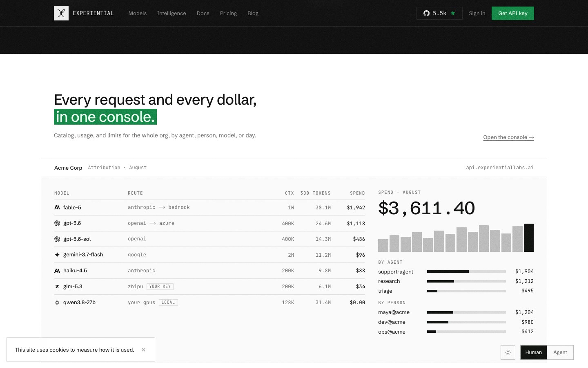Click the 30D TOKENS column header

(x=315, y=193)
